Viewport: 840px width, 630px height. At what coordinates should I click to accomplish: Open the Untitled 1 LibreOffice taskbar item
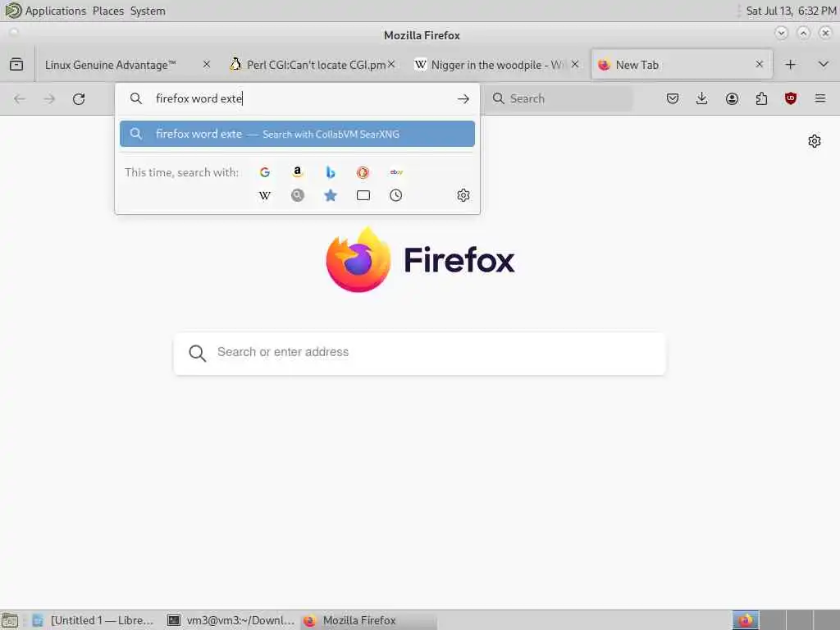point(94,620)
